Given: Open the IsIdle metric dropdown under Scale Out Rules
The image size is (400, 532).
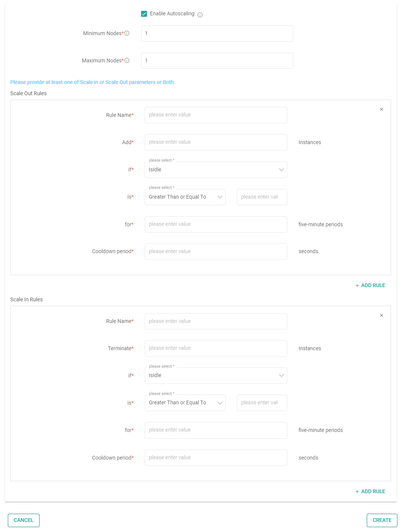Looking at the screenshot, I should pyautogui.click(x=216, y=170).
